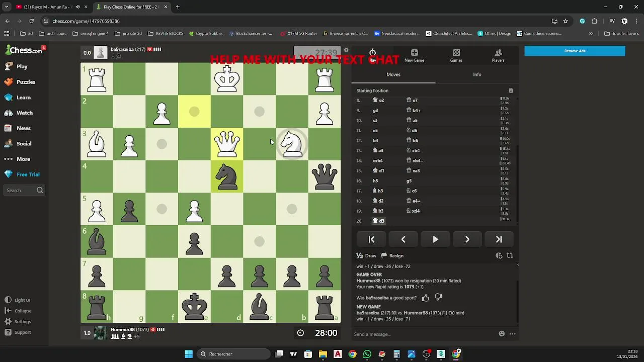644x362 pixels.
Task: Click the black knight on highlighted square
Action: click(227, 176)
